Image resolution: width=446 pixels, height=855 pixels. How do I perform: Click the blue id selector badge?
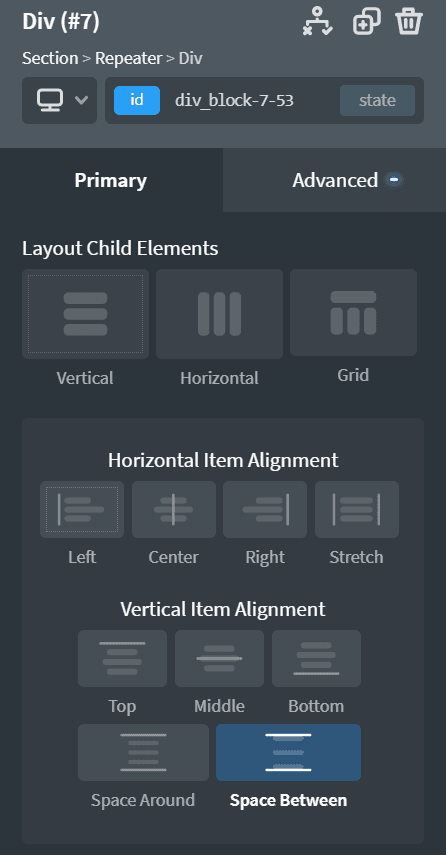[x=137, y=100]
